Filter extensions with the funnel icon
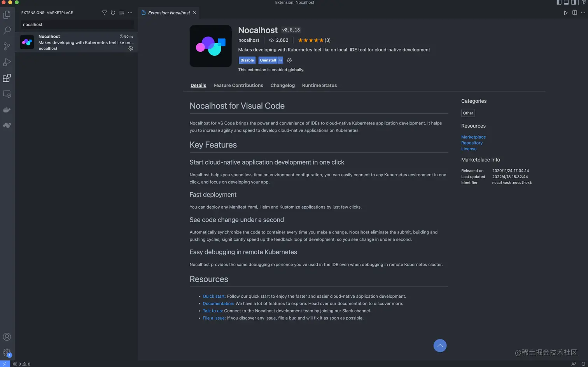The height and width of the screenshot is (367, 588). [104, 13]
